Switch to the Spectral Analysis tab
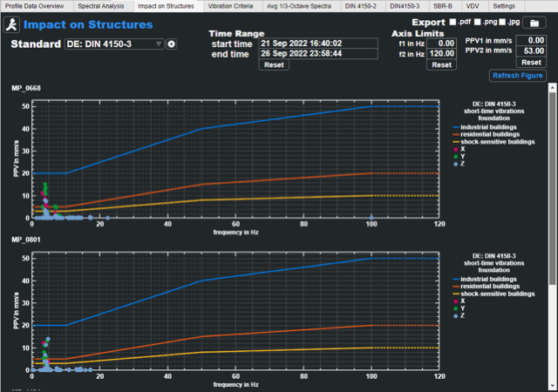The width and height of the screenshot is (558, 392). pos(101,5)
